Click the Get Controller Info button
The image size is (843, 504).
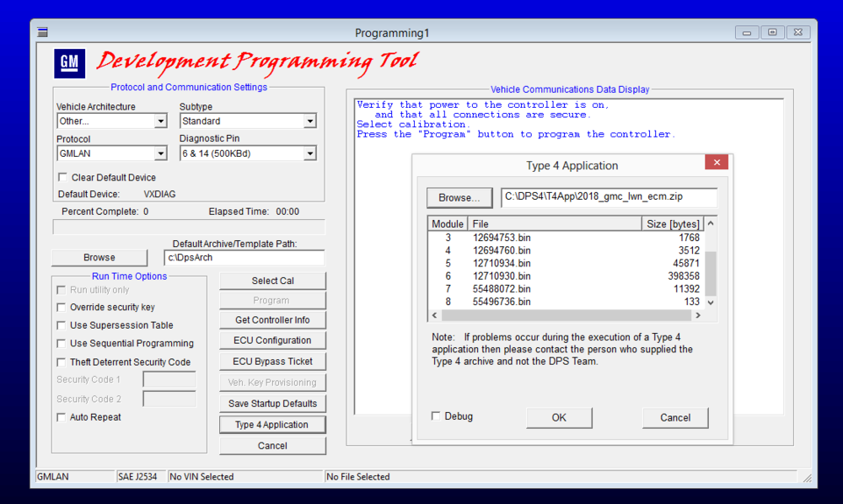click(272, 319)
